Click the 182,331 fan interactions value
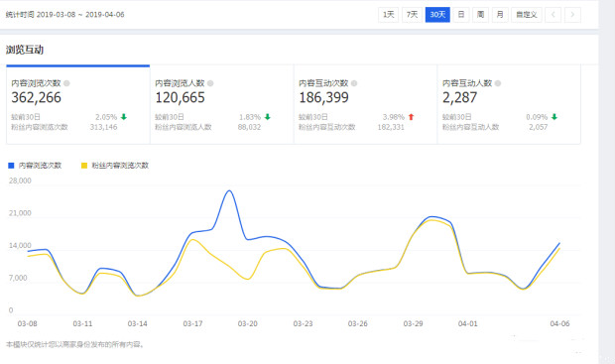The height and width of the screenshot is (364, 615). (x=391, y=127)
